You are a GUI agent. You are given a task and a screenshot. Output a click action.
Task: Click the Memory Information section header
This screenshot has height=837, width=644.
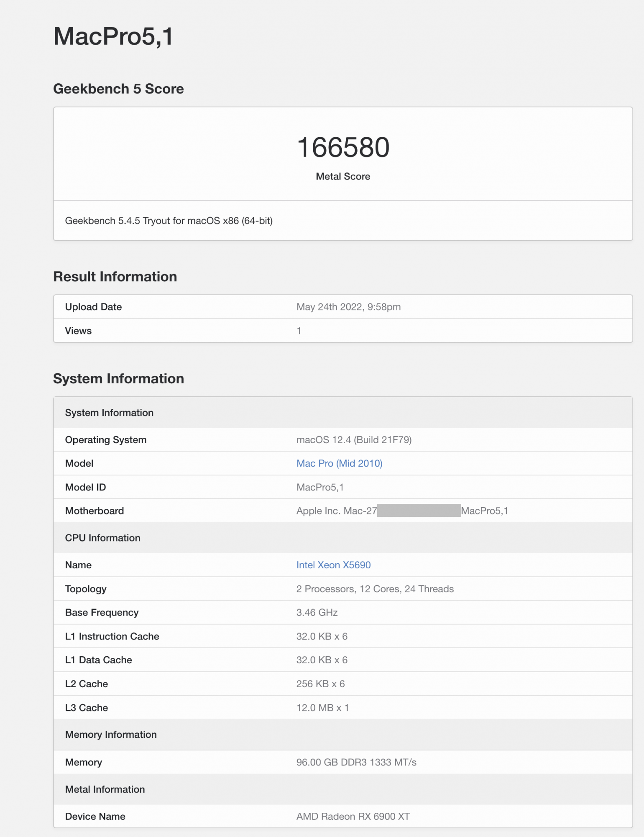click(111, 734)
